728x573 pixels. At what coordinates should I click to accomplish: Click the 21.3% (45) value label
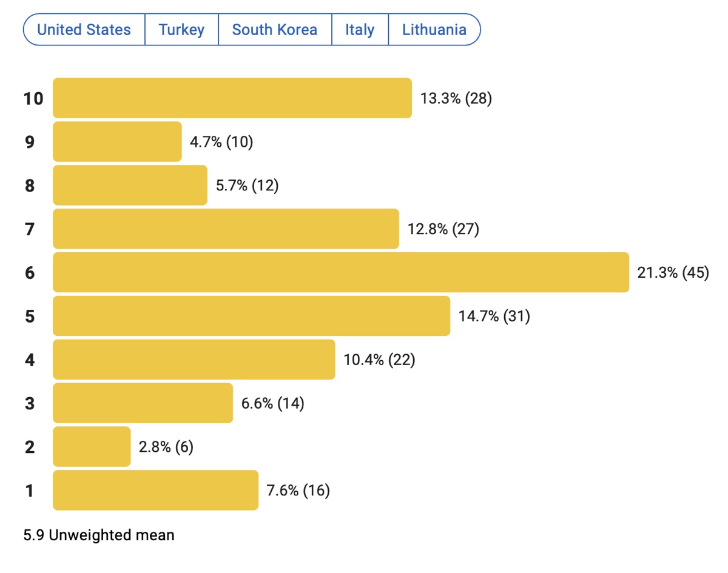point(673,273)
